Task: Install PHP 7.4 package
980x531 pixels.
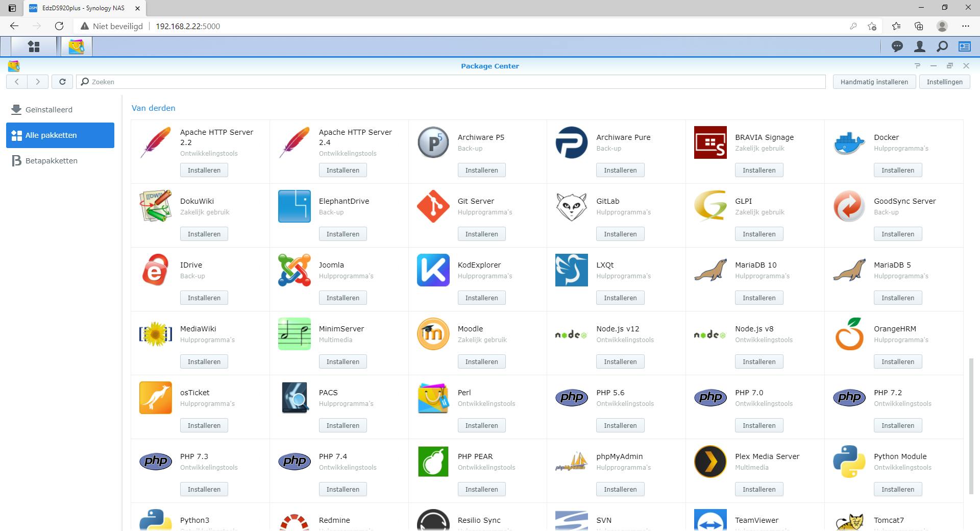Action: coord(342,489)
